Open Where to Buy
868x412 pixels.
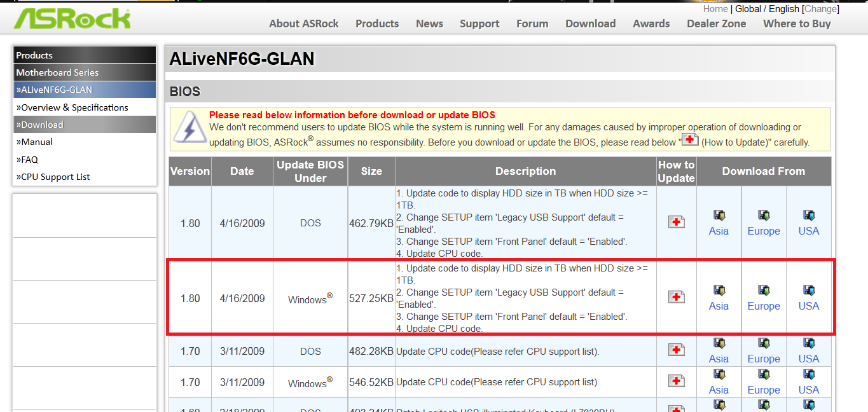click(x=797, y=24)
